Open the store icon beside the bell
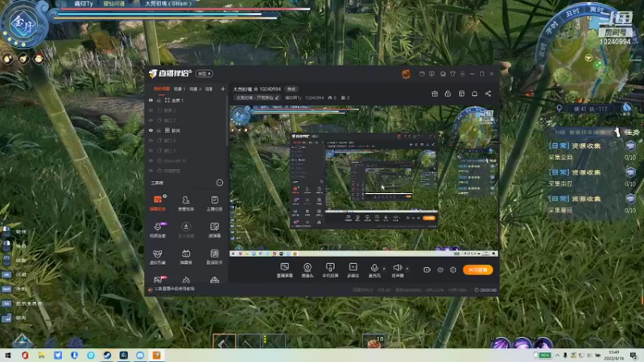The width and height of the screenshot is (644, 362). coord(461,94)
